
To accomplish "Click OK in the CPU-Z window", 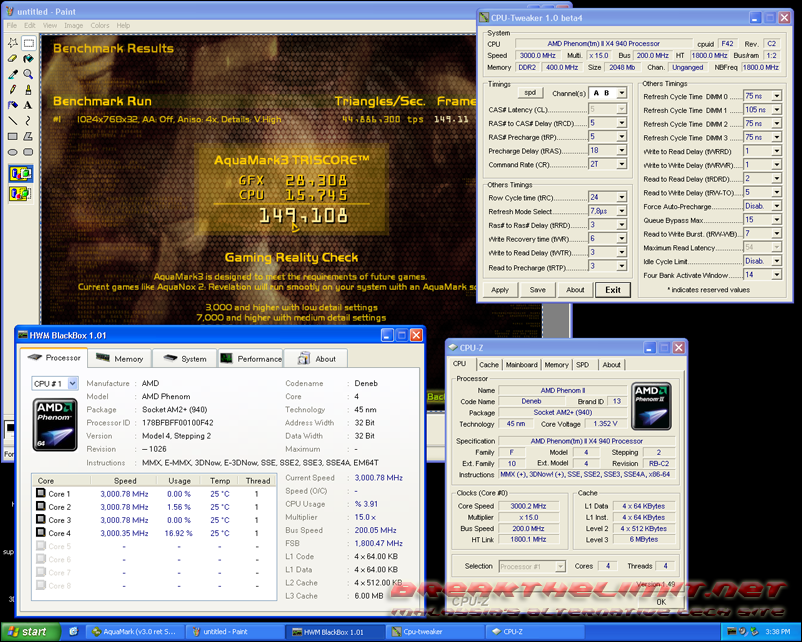I will click(661, 602).
